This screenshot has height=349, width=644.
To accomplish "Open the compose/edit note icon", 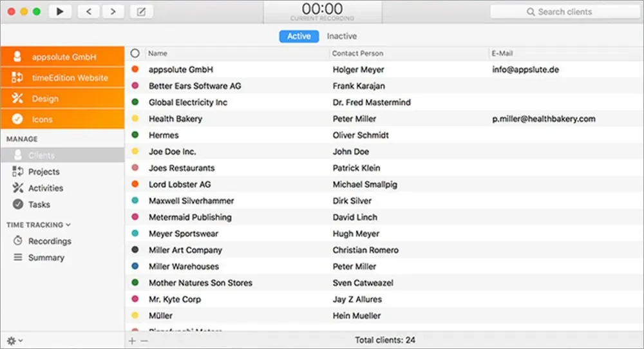I will pyautogui.click(x=141, y=12).
